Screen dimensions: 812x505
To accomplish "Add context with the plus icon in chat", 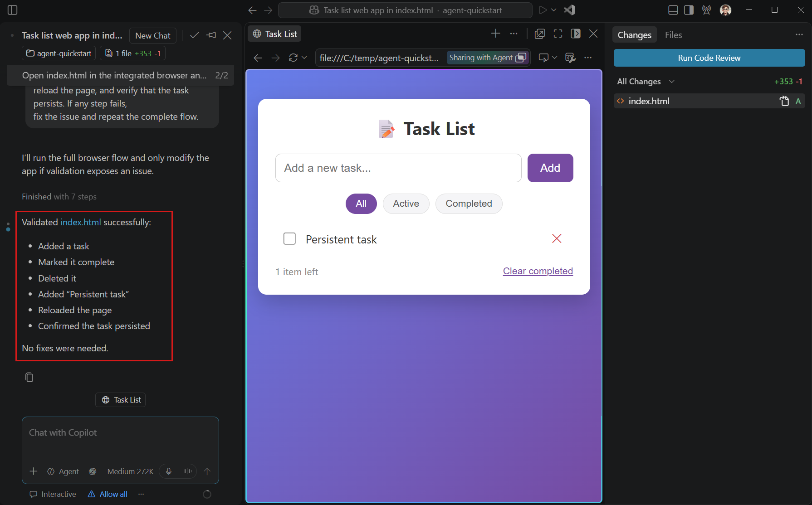I will 34,471.
